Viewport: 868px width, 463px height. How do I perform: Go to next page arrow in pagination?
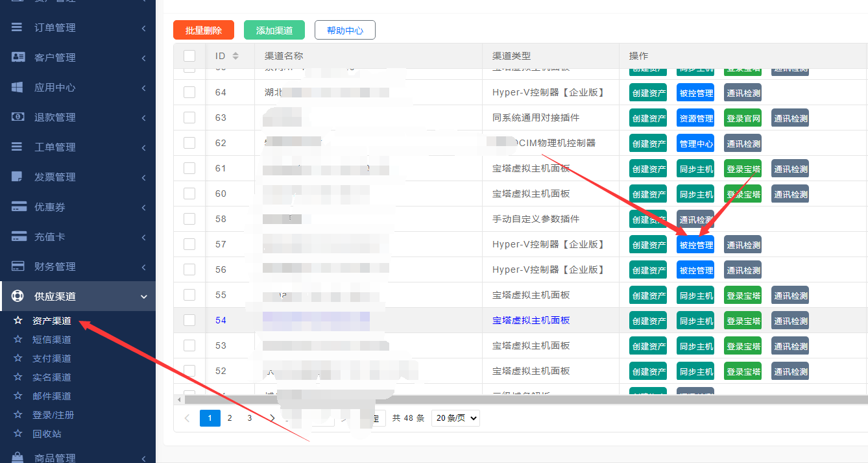click(272, 418)
